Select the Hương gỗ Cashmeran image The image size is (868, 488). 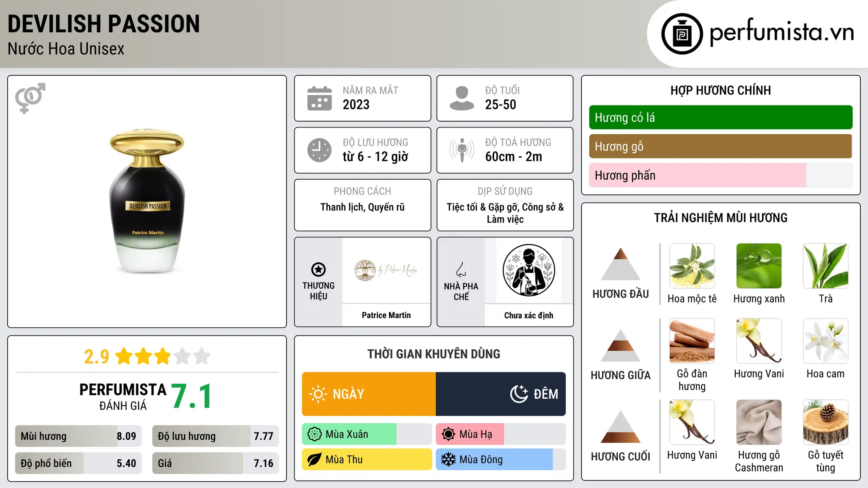pyautogui.click(x=759, y=422)
